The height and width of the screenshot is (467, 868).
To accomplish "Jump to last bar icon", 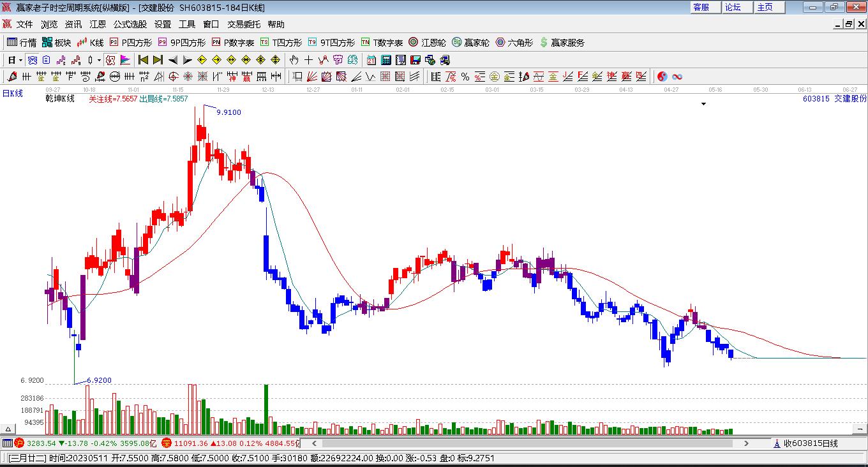I will [x=158, y=60].
